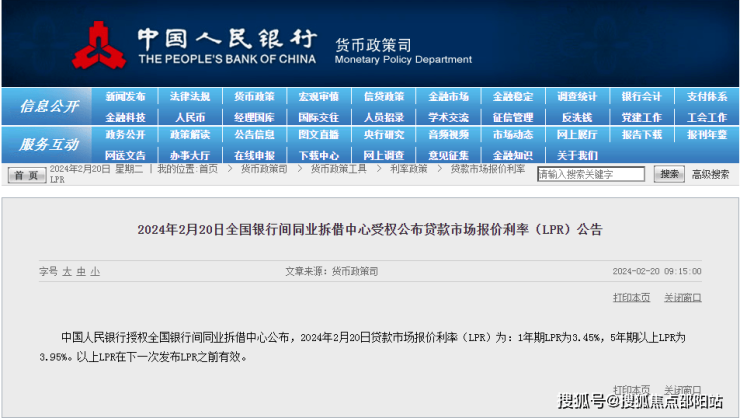
Task: Set font size to 小 (small)
Action: 94,271
